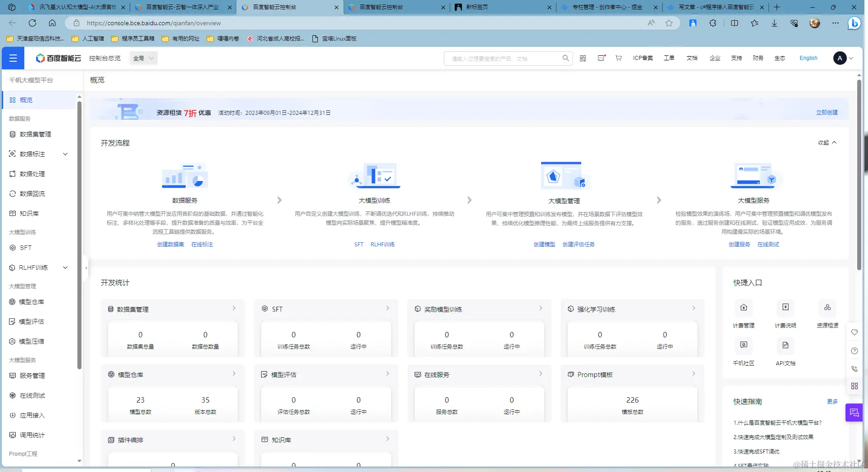Open ICP备案 in top navigation
The image size is (868, 472).
click(x=642, y=58)
